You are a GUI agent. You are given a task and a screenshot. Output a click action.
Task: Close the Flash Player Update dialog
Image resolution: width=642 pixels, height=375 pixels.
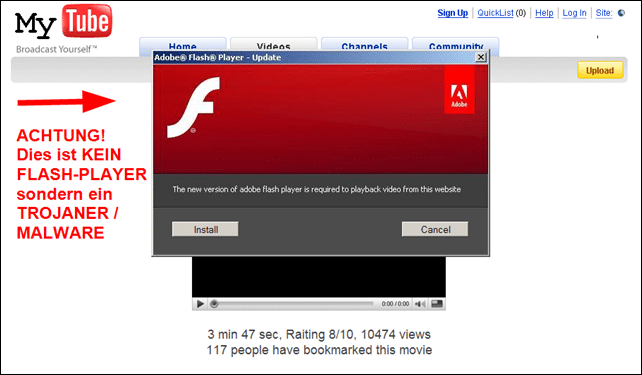click(x=481, y=57)
